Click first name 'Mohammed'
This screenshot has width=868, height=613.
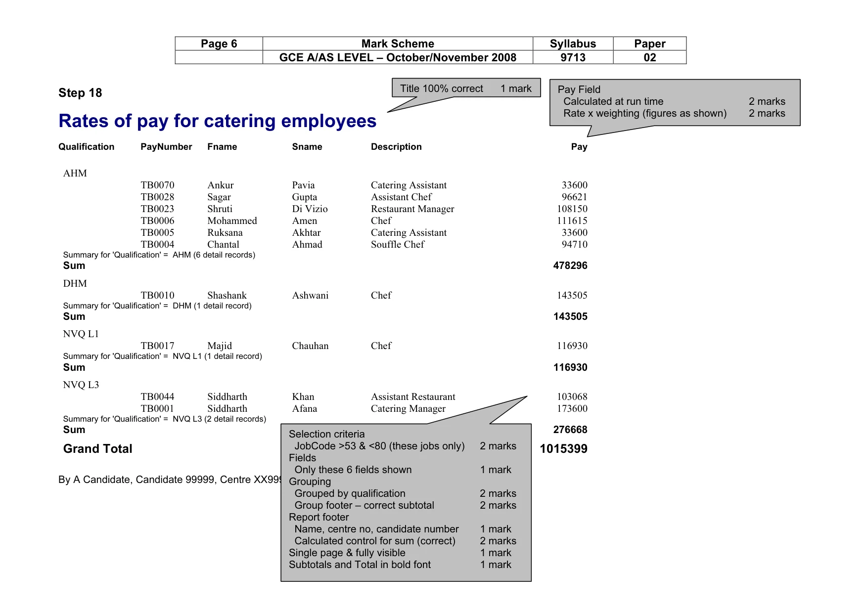coord(232,221)
